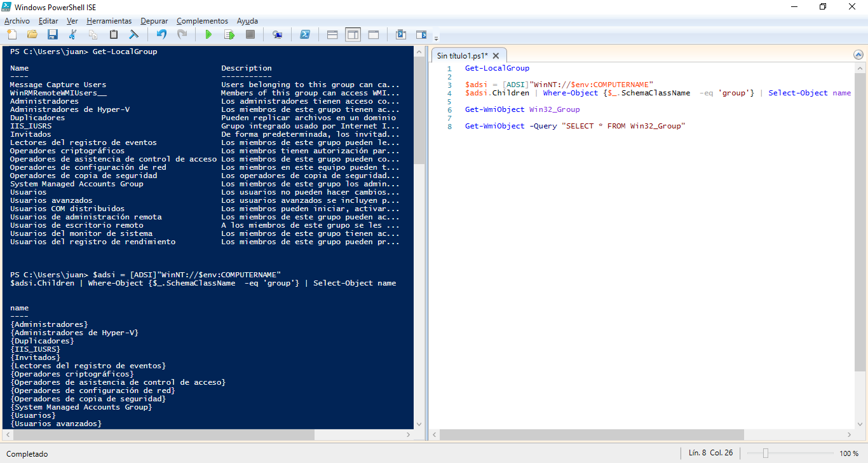Click the $adsi assignment on line 3
This screenshot has width=868, height=463.
coord(559,85)
